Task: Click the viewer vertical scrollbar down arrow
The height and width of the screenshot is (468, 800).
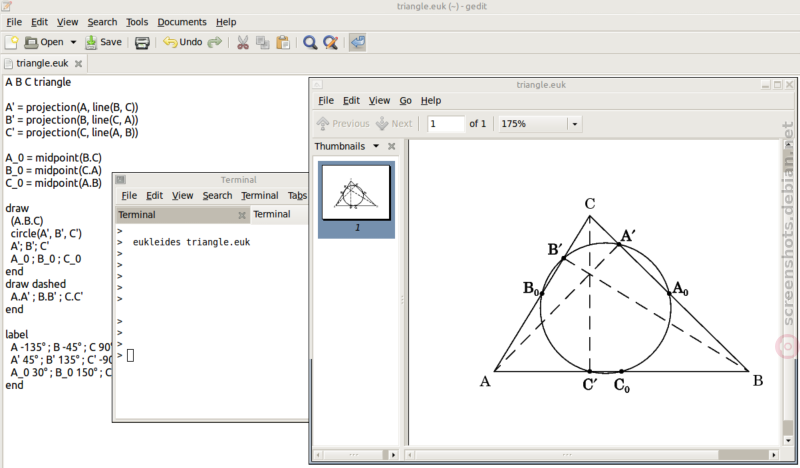Action: (x=789, y=441)
